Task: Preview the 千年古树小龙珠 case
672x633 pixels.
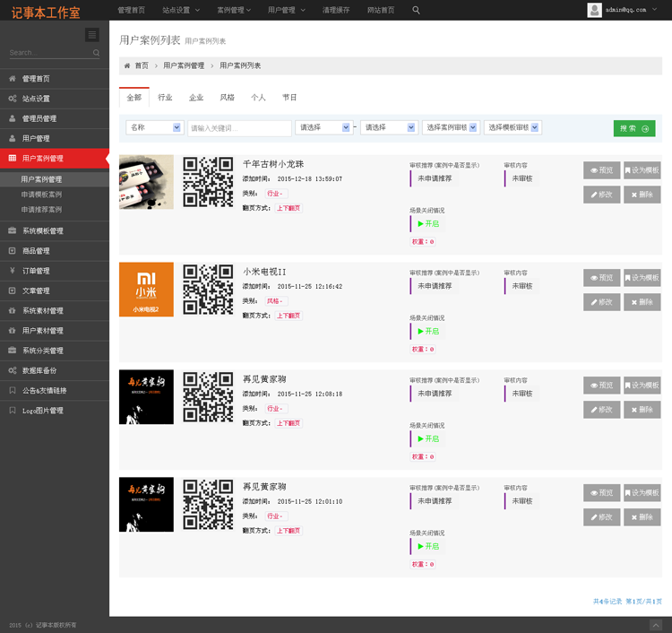Action: click(x=602, y=170)
